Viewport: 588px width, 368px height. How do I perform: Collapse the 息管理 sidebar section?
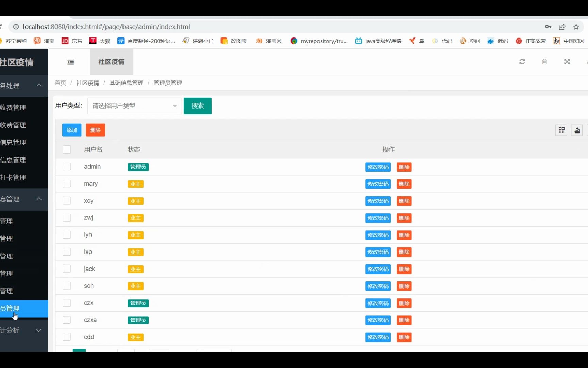(24, 199)
